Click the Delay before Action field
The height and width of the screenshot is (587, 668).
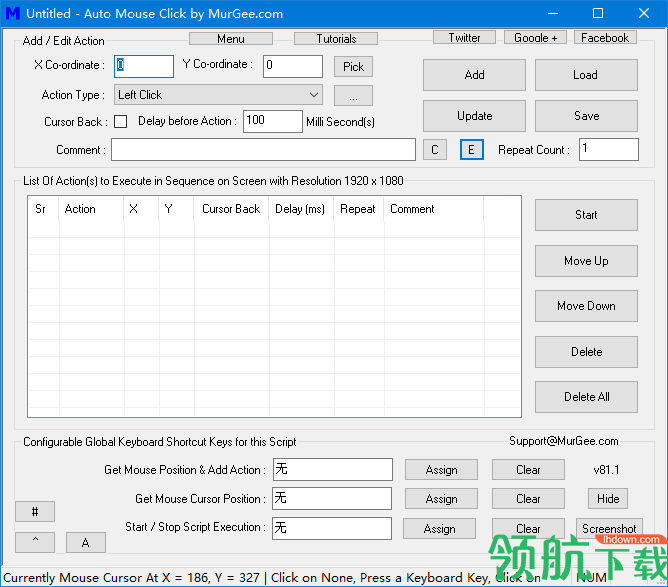273,121
